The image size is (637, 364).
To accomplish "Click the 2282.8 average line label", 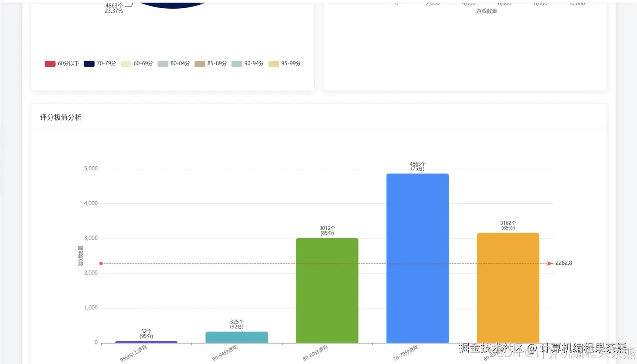I will point(564,263).
